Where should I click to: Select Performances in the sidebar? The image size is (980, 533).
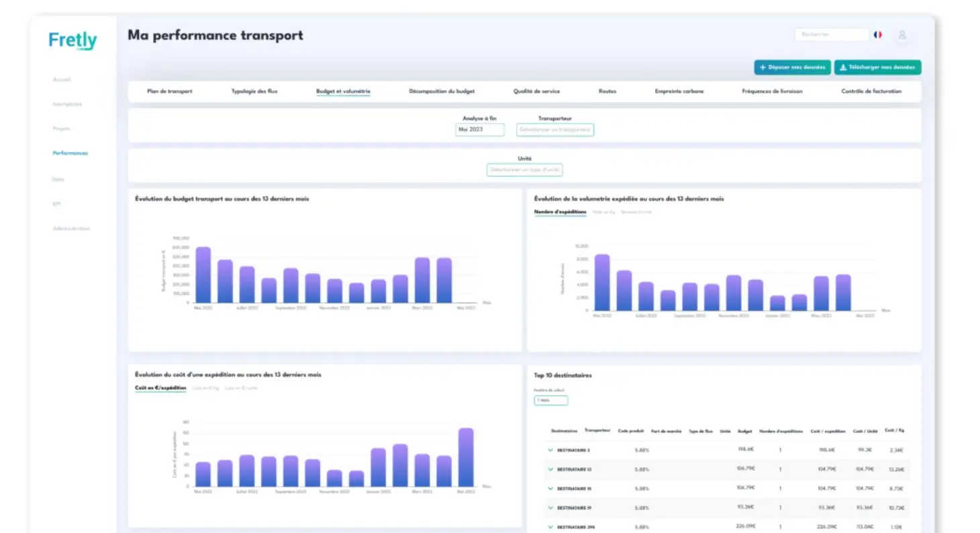tap(70, 153)
